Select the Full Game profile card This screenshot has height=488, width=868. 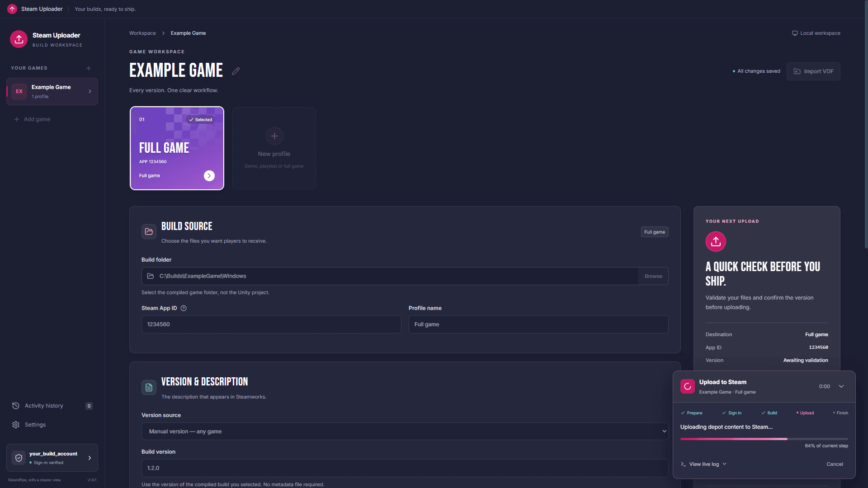(x=177, y=148)
